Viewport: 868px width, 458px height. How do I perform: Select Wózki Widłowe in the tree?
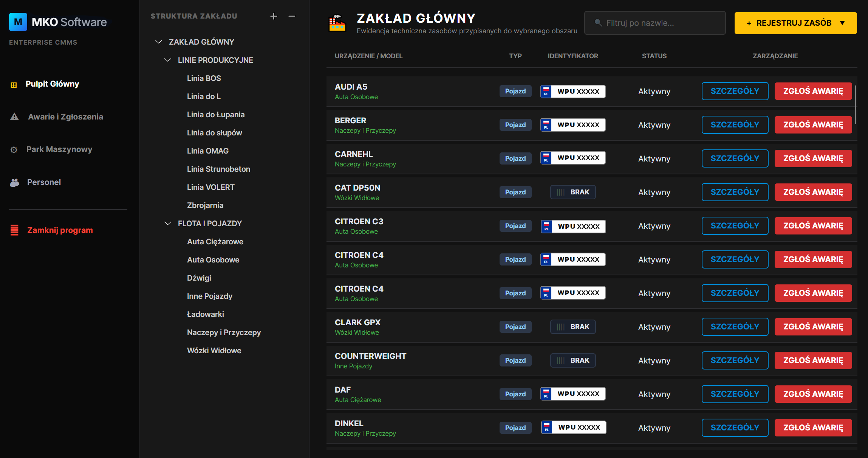(214, 351)
